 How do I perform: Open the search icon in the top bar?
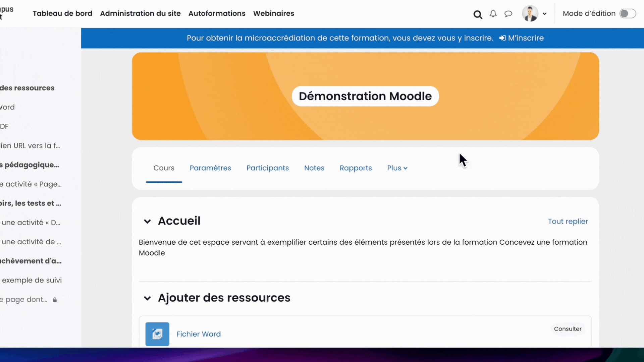coord(478,14)
